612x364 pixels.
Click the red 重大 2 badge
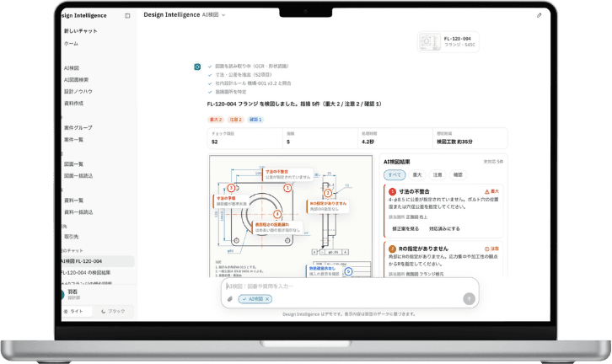click(x=216, y=120)
